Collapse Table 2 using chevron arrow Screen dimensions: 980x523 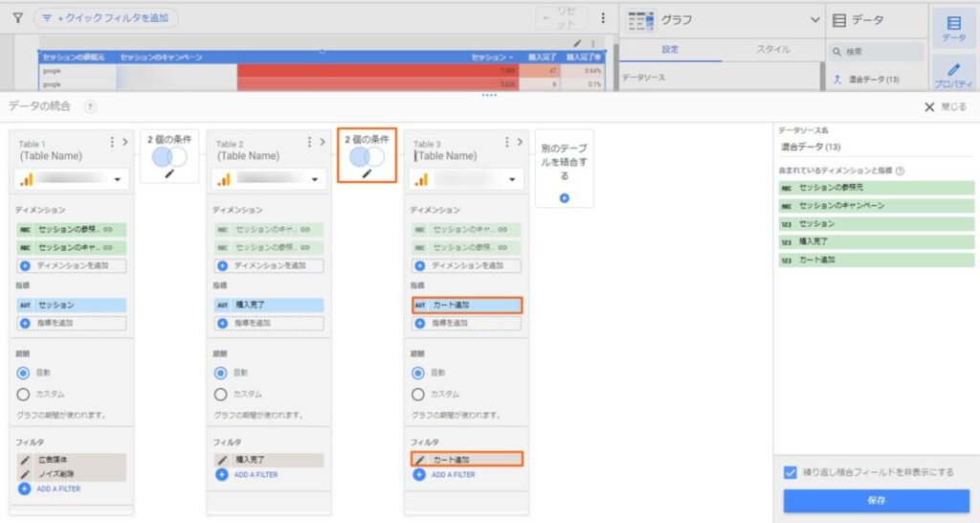click(323, 143)
